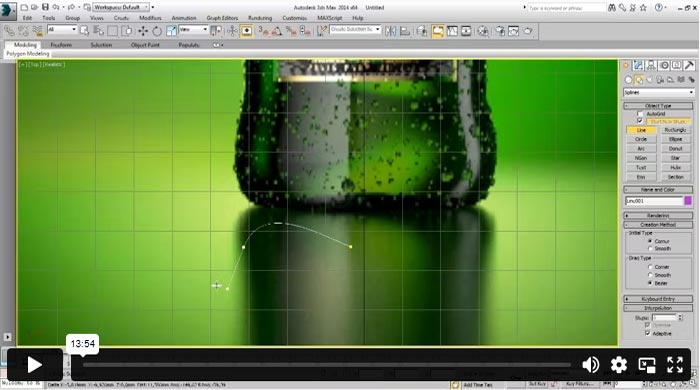
Task: Select Drag Type Corner radio button
Action: pyautogui.click(x=650, y=267)
